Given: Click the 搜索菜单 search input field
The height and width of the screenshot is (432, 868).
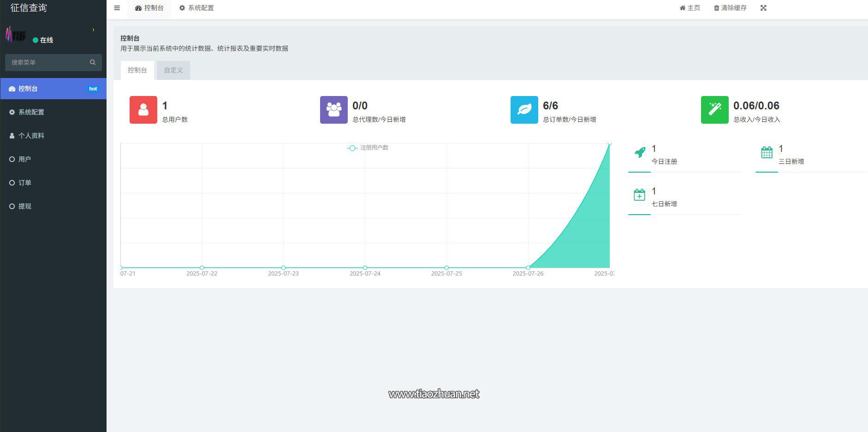Looking at the screenshot, I should click(x=54, y=62).
